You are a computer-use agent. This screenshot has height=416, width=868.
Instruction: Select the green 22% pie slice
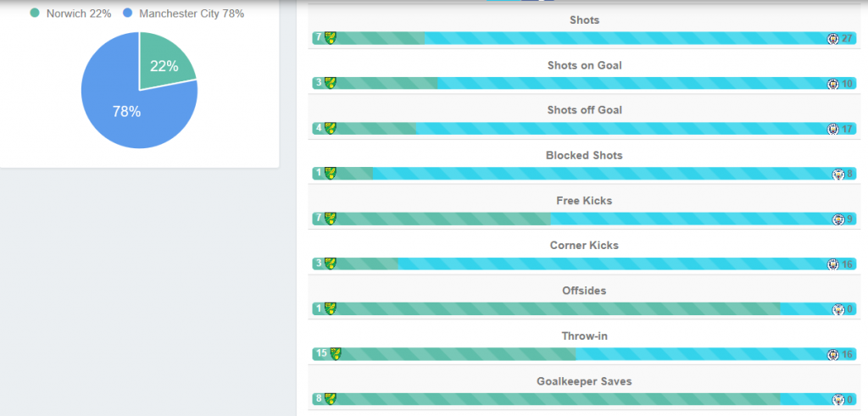point(164,65)
